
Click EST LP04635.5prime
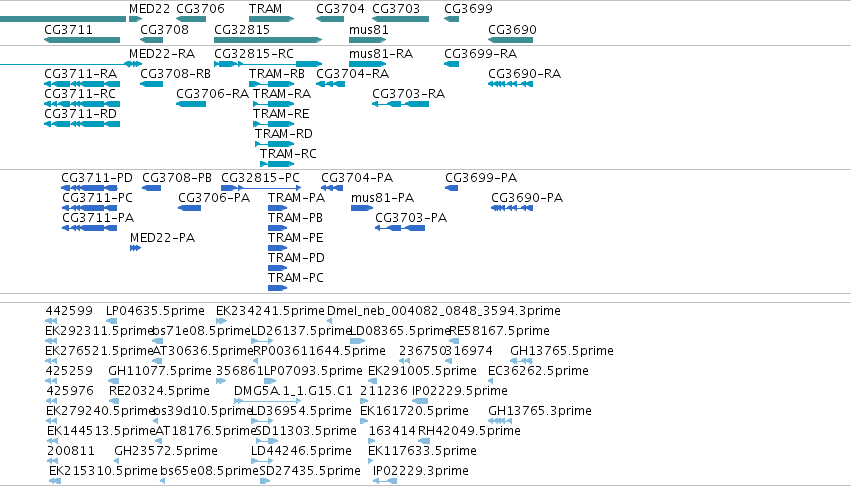click(155, 311)
